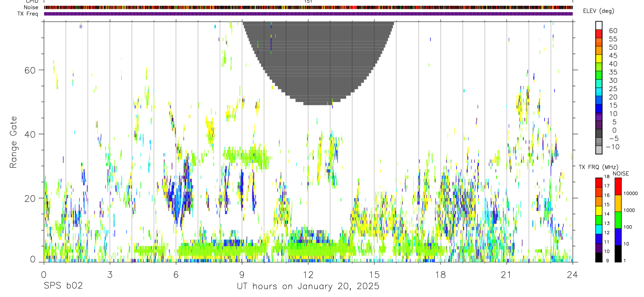Click the ELEV (deg) colorbar title
Image resolution: width=644 pixels, height=297 pixels.
598,11
